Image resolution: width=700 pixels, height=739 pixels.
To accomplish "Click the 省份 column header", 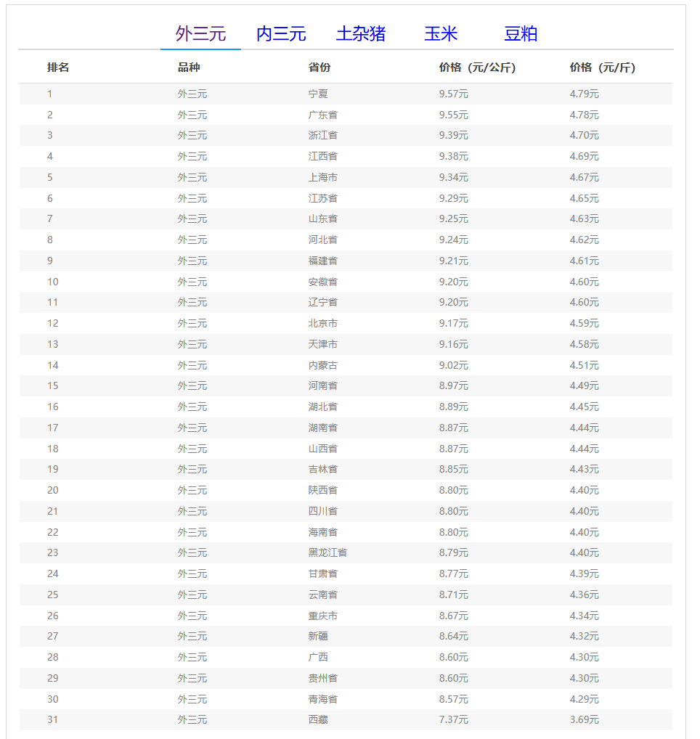I will [x=320, y=68].
